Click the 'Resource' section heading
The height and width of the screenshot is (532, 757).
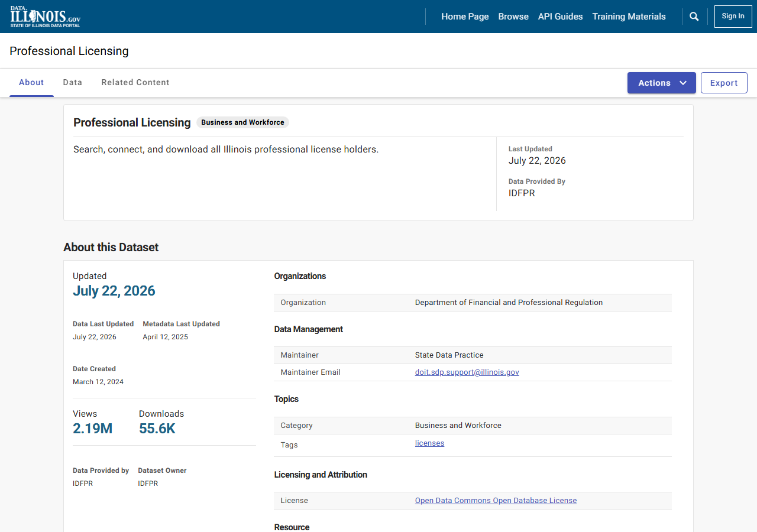coord(292,527)
